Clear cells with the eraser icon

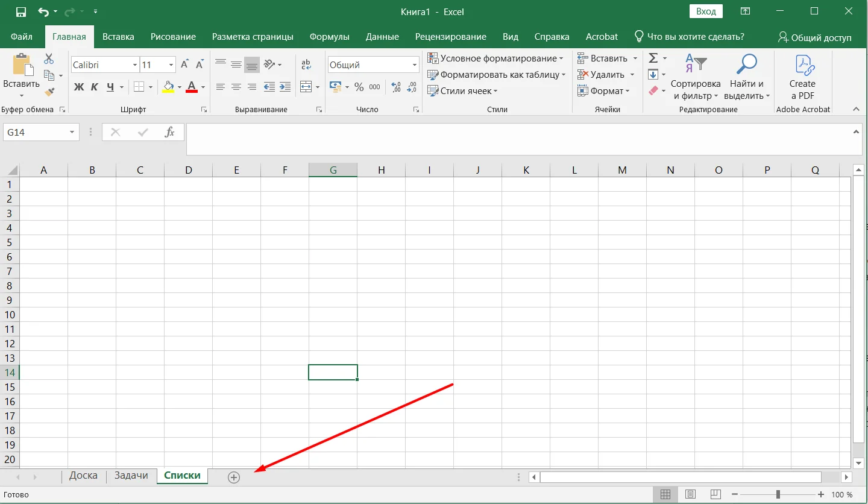click(653, 90)
